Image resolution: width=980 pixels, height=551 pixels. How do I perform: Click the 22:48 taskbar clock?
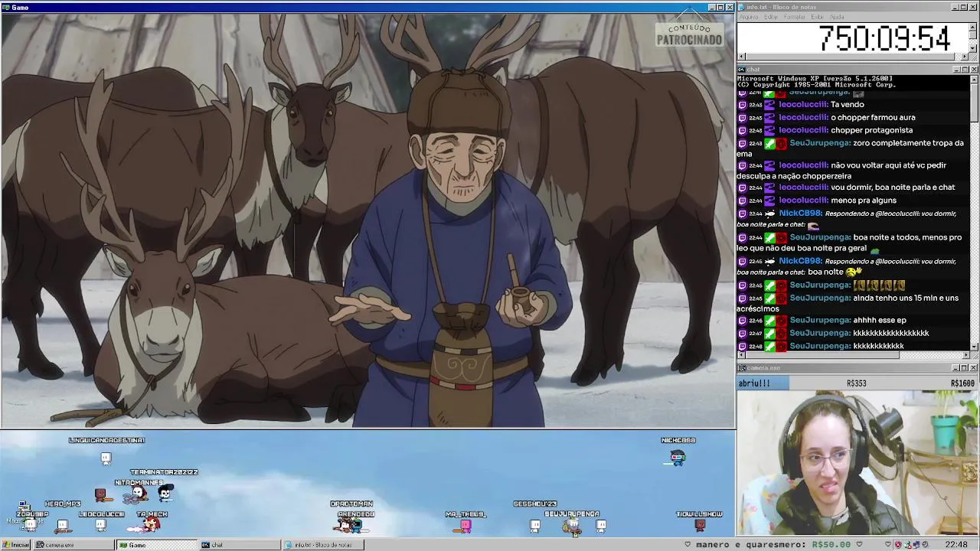956,545
